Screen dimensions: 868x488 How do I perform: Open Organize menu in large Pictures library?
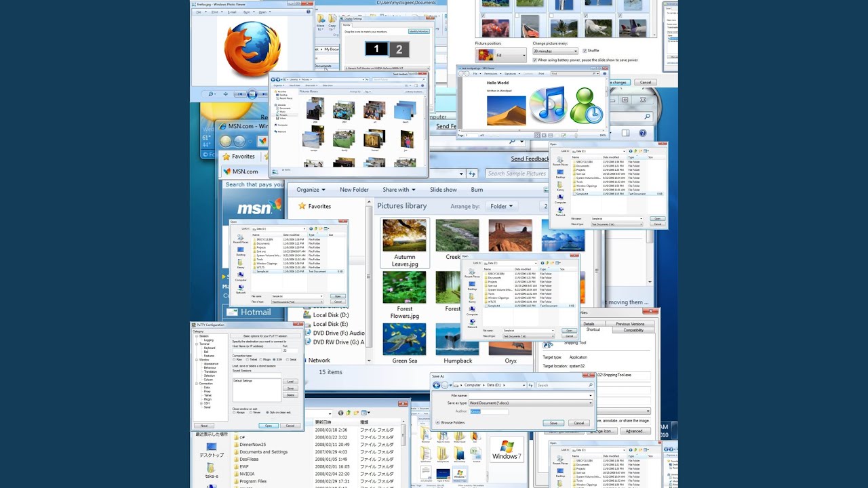click(311, 190)
